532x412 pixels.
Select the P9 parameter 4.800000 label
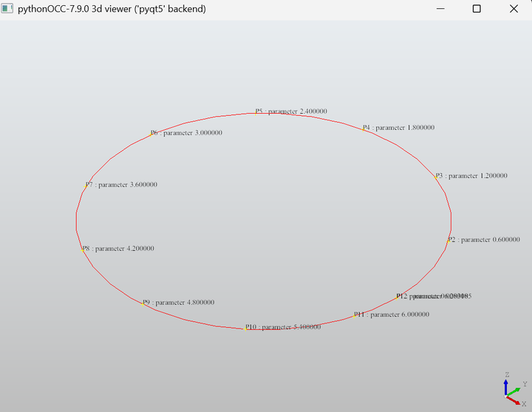(179, 303)
